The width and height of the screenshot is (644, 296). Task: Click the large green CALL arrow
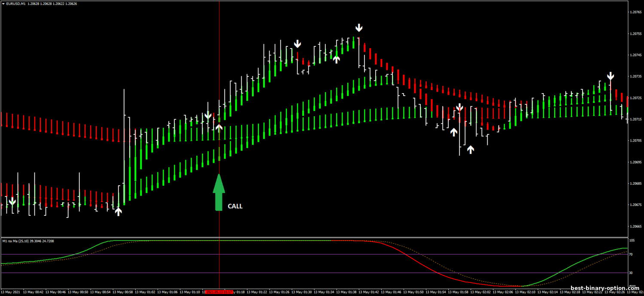click(219, 193)
